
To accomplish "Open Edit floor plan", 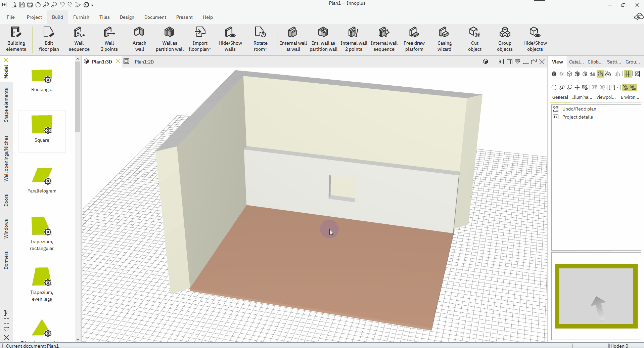I will tap(48, 38).
